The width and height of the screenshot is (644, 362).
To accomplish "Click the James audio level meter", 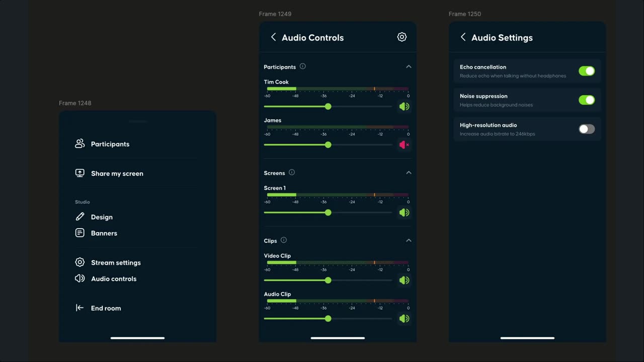I will (338, 127).
